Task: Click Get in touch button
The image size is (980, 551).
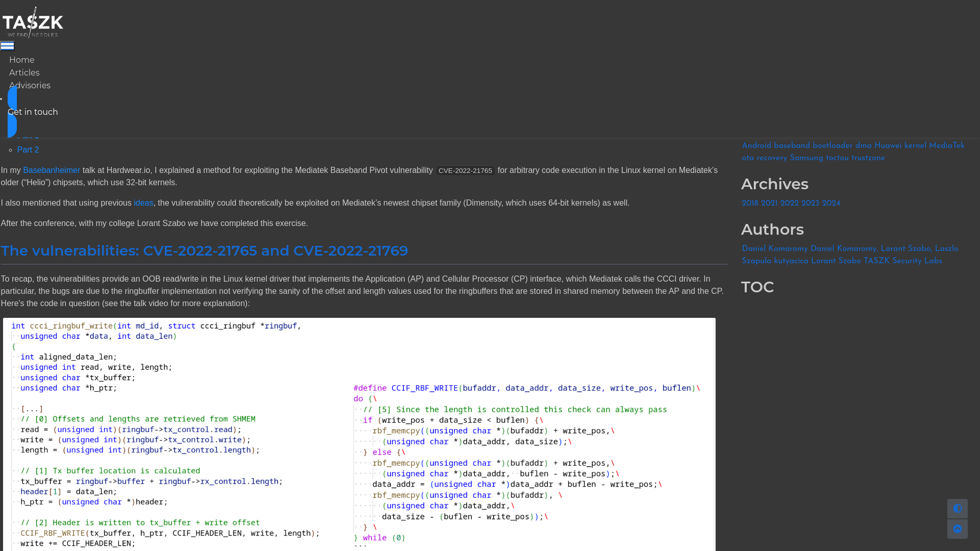Action: (33, 112)
